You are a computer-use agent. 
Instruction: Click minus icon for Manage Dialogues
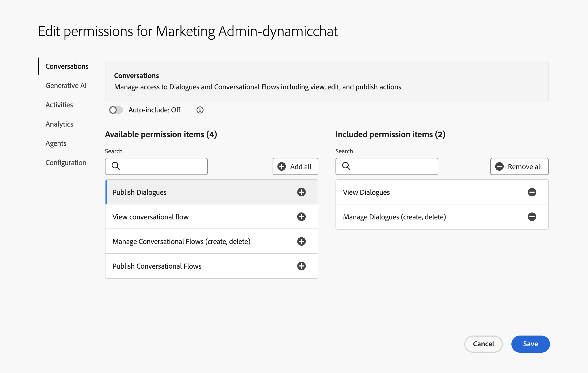[532, 217]
